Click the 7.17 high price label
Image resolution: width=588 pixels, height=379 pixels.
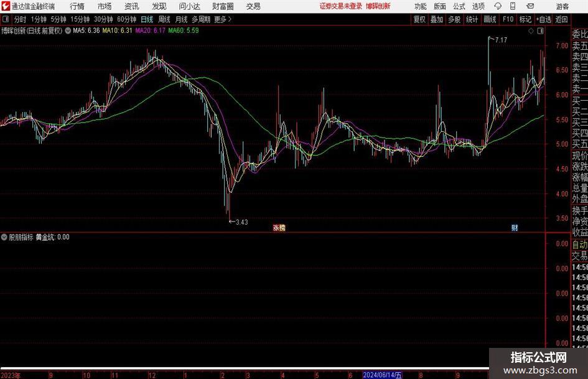[x=501, y=40]
